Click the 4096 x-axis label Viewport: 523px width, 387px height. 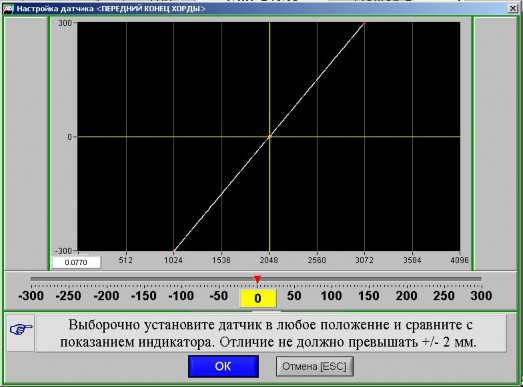[460, 260]
